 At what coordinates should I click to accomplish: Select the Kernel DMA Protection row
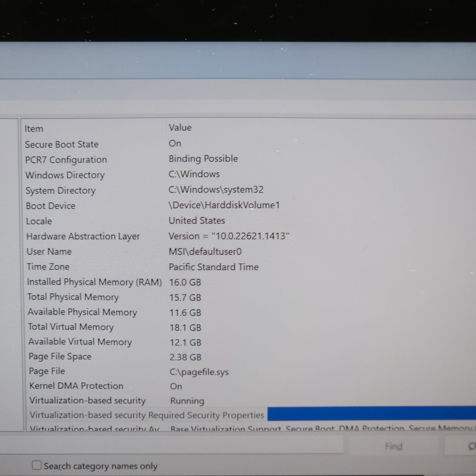pyautogui.click(x=76, y=386)
